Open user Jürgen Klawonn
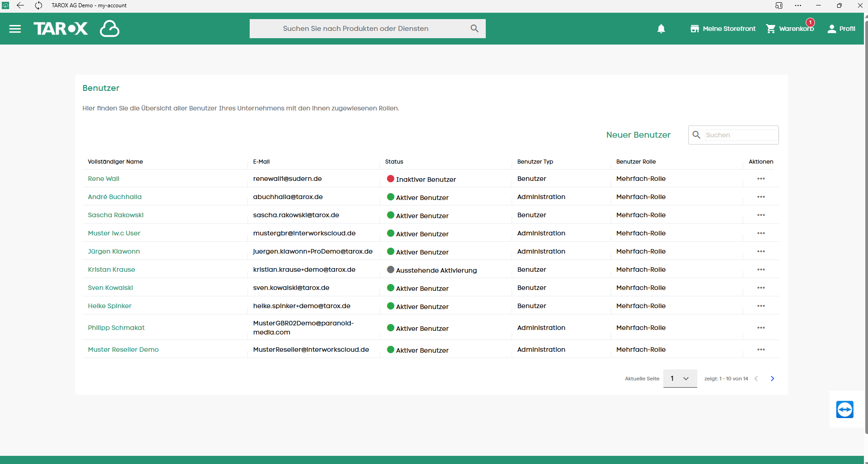This screenshot has width=868, height=464. (x=113, y=251)
